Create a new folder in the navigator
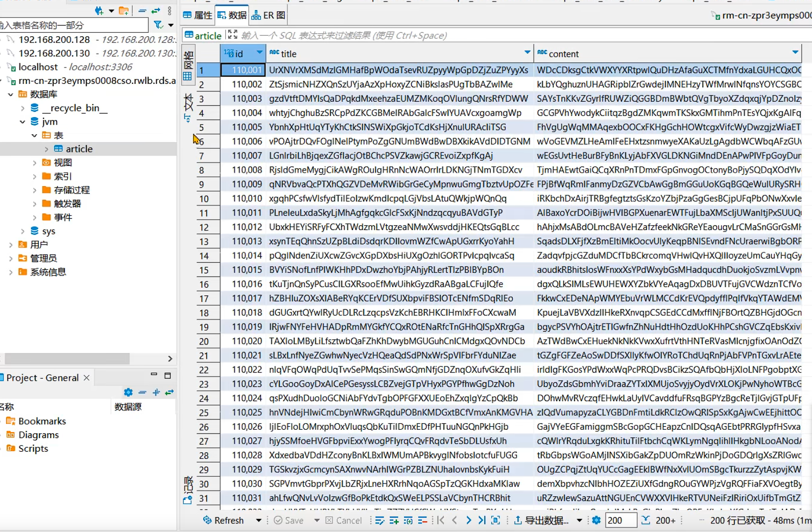 (124, 10)
